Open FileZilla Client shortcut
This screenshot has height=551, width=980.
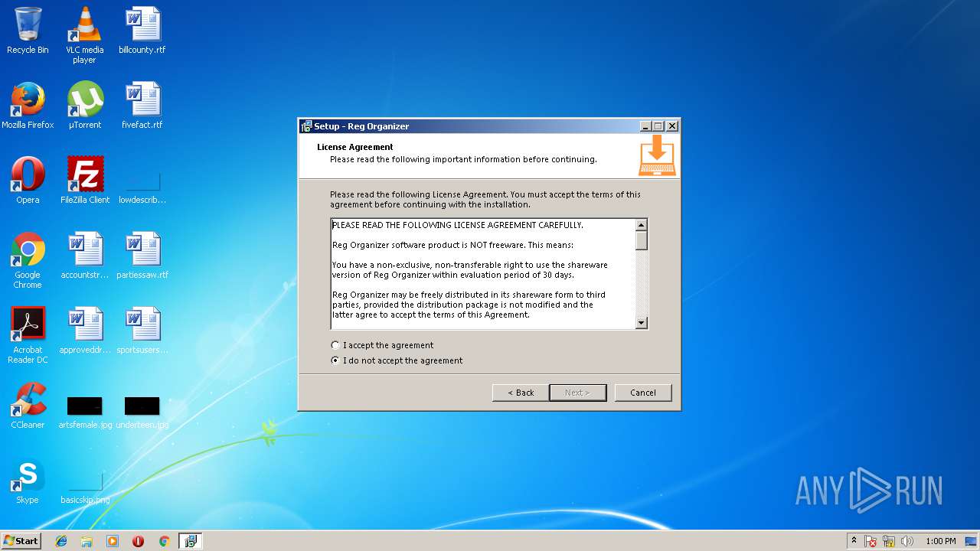tap(84, 181)
